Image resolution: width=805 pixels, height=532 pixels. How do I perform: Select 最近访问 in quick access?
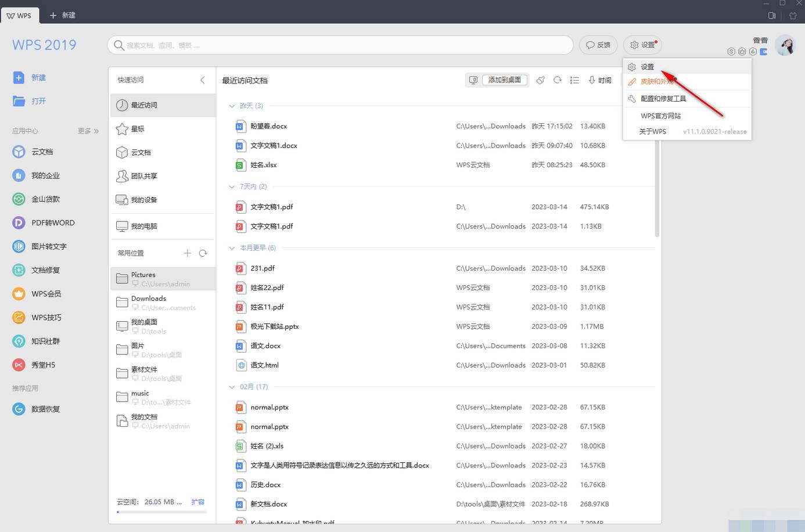point(163,105)
